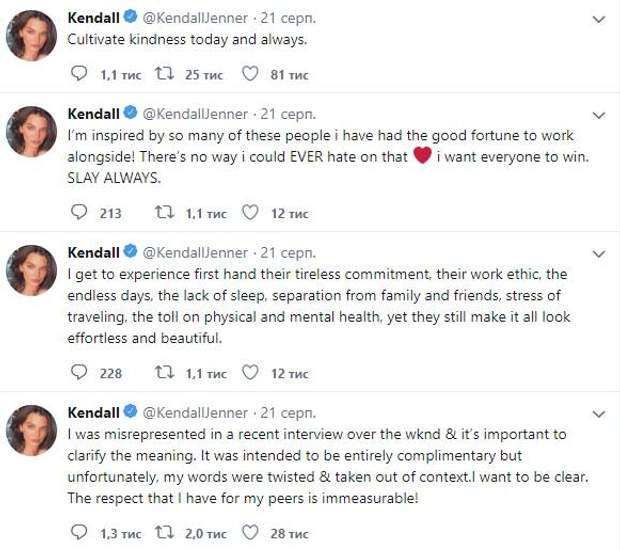Expand the options chevron on the 'misrepresented' tweet

(x=599, y=414)
